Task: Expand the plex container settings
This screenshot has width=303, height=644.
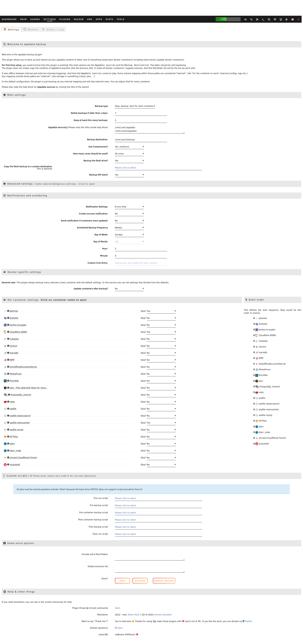Action: click(29, 388)
